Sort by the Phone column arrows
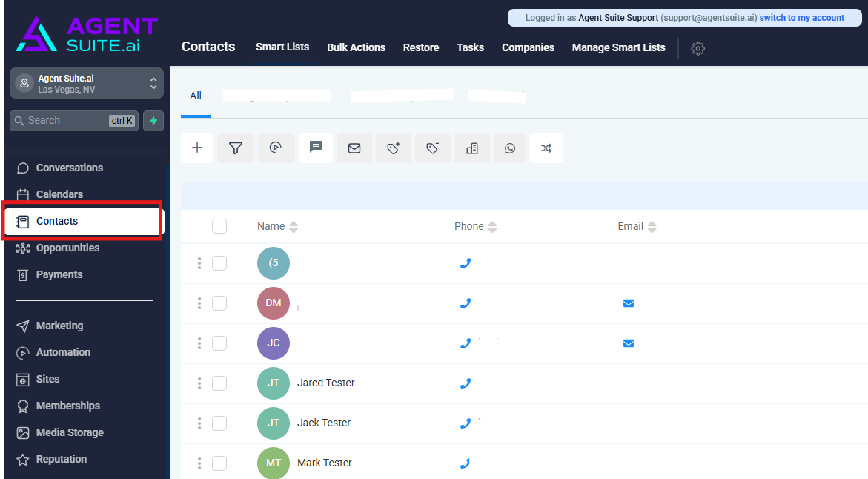Screen dimensions: 868x479 [x=492, y=226]
